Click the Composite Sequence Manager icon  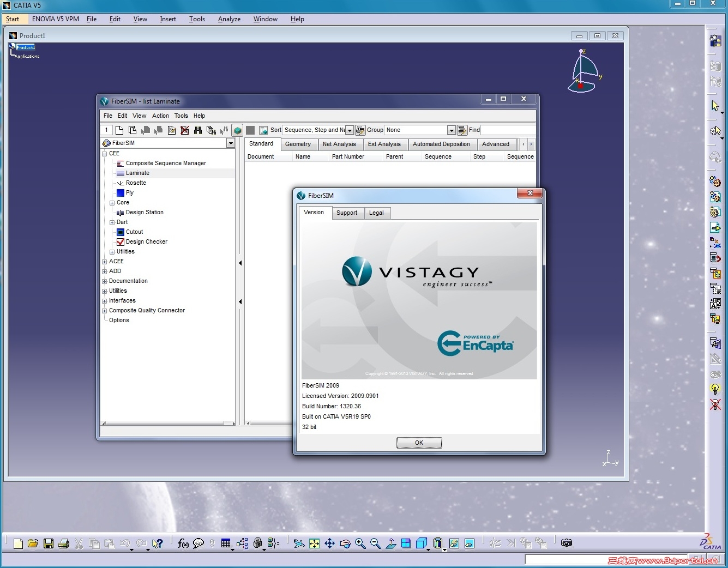(121, 163)
